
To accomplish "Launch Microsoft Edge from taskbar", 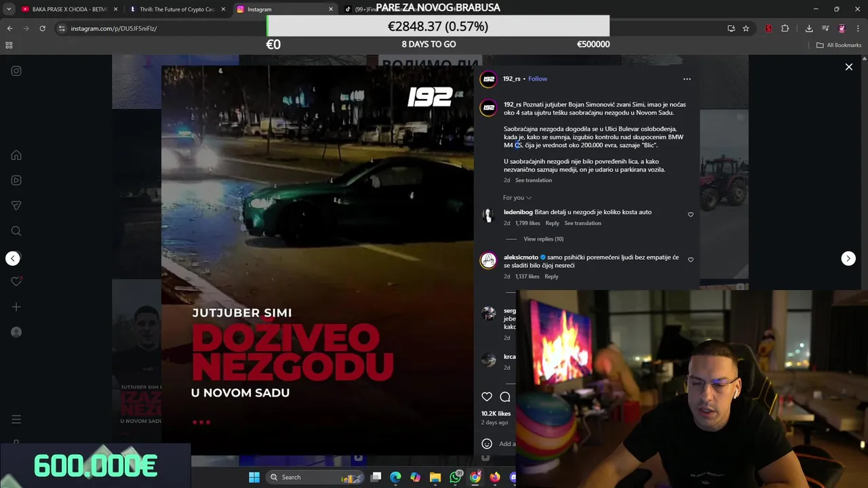I will point(395,477).
